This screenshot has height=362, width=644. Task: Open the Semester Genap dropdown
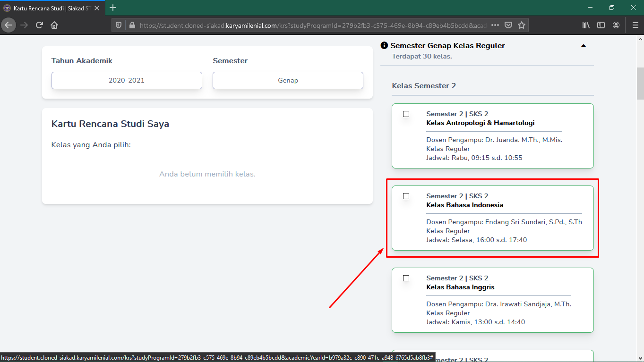(288, 80)
